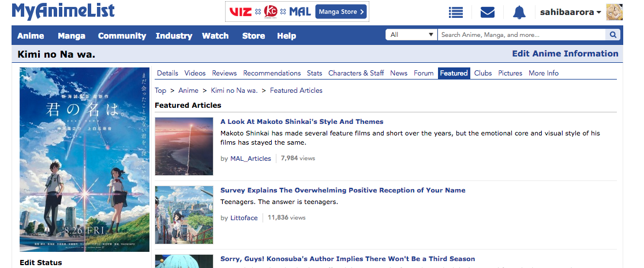Open the Manga Store banner button
Screen dimensions: 644x268
click(341, 12)
